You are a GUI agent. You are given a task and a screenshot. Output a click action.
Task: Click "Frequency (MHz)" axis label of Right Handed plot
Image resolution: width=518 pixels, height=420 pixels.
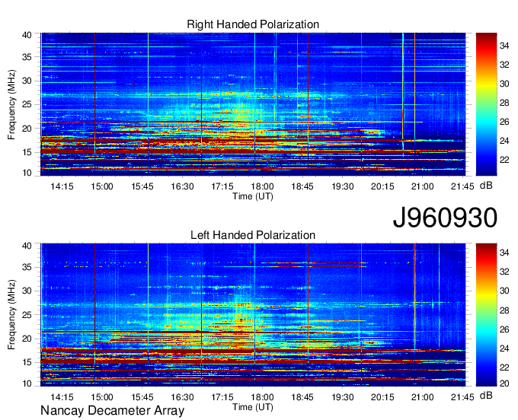(11, 104)
